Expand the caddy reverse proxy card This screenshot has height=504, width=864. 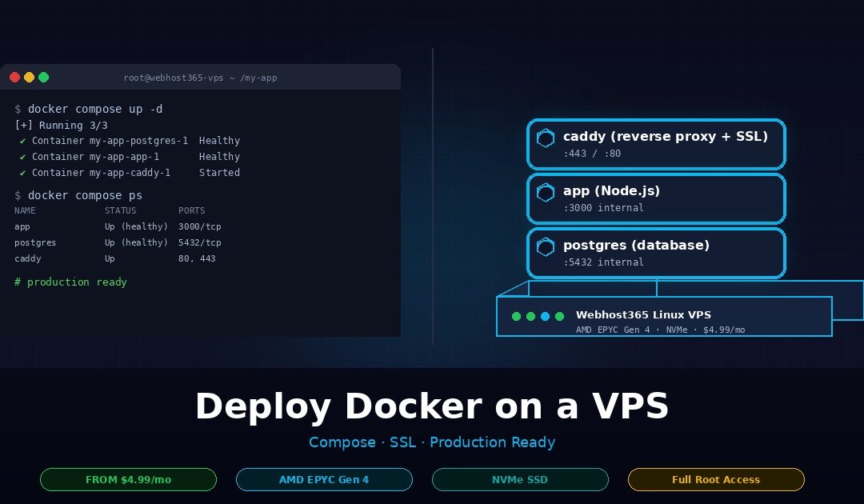pyautogui.click(x=656, y=144)
